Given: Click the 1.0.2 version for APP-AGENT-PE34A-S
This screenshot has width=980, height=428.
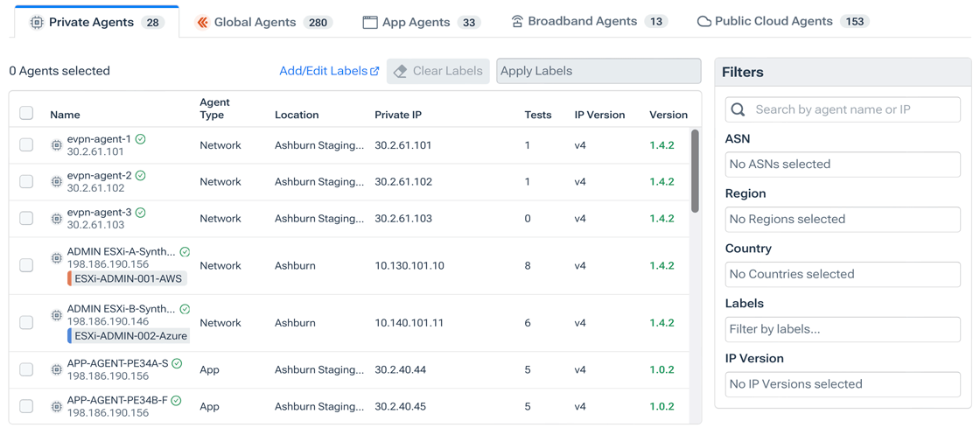Looking at the screenshot, I should pyautogui.click(x=661, y=370).
